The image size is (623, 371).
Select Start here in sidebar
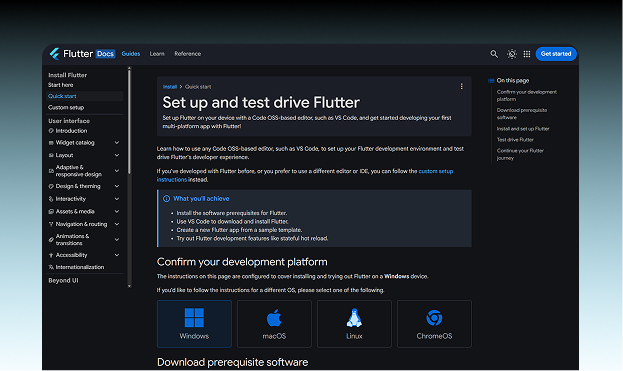[61, 85]
